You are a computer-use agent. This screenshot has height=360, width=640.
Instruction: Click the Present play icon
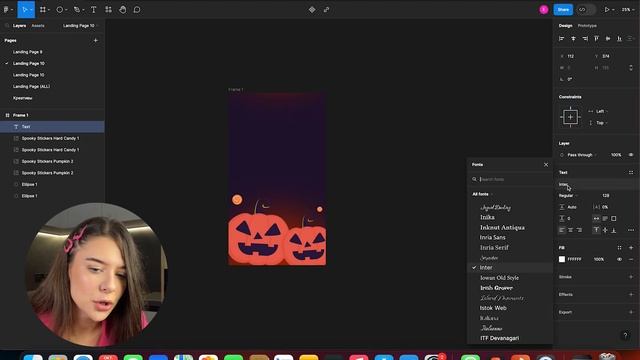pyautogui.click(x=607, y=9)
